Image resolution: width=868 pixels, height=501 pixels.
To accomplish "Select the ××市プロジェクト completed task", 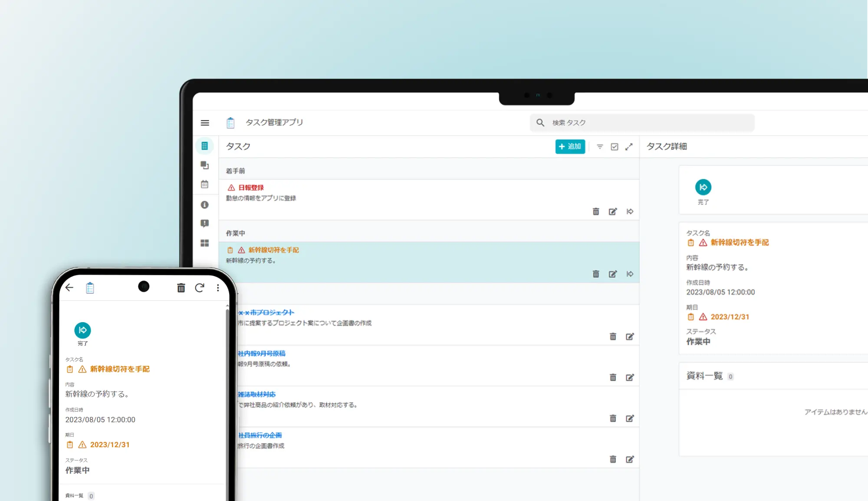I will click(266, 313).
